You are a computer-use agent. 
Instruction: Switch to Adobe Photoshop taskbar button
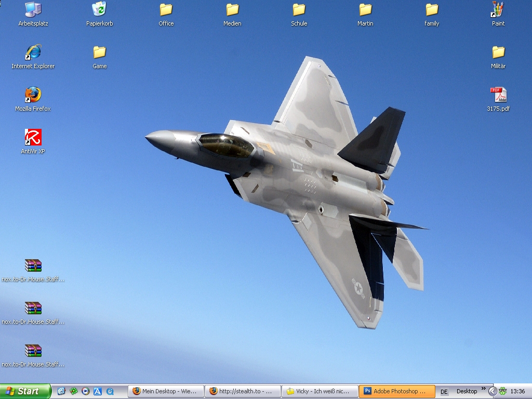(397, 391)
